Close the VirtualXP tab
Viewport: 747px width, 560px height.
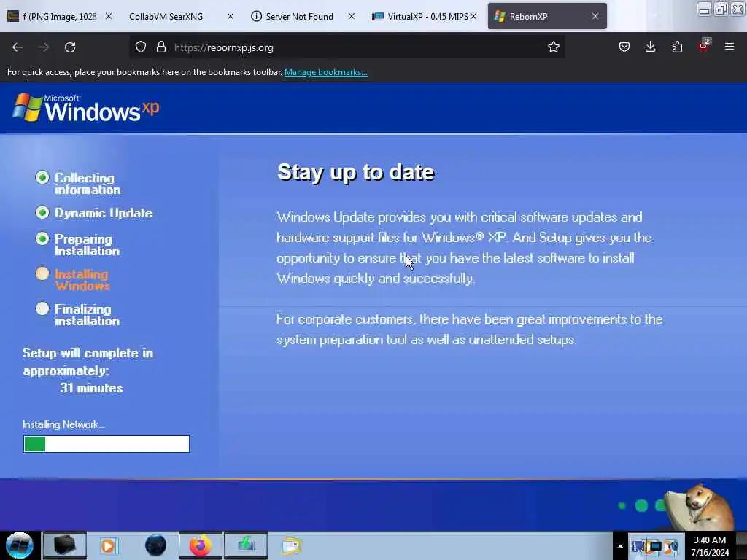473,16
